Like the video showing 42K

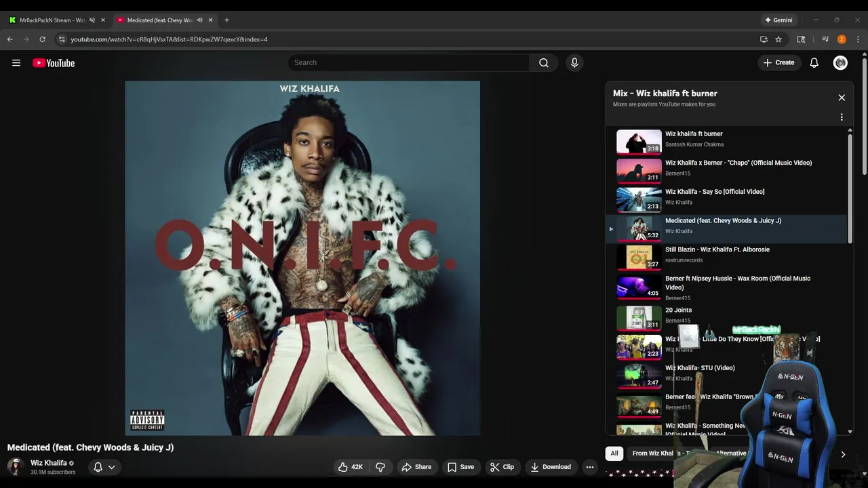(351, 467)
